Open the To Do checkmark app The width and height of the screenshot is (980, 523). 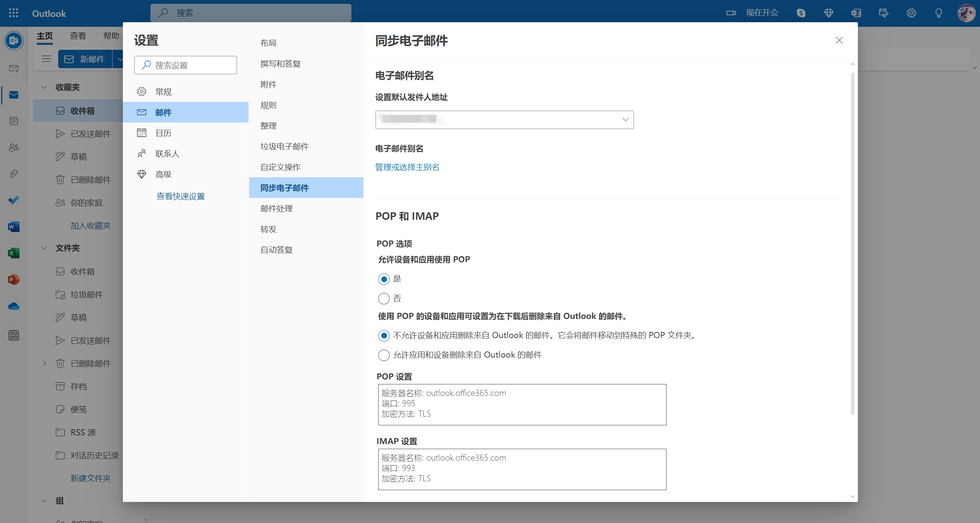point(14,200)
